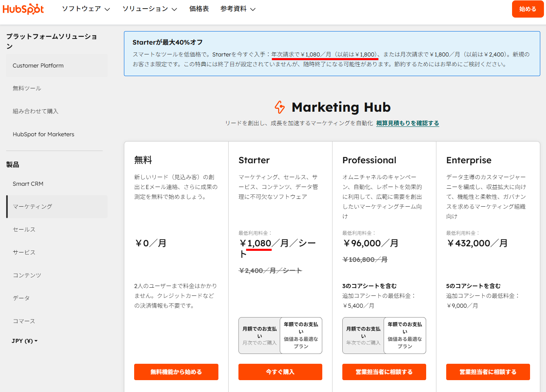Click the 概算見積もりを確認する link
The width and height of the screenshot is (546, 392).
click(x=408, y=123)
